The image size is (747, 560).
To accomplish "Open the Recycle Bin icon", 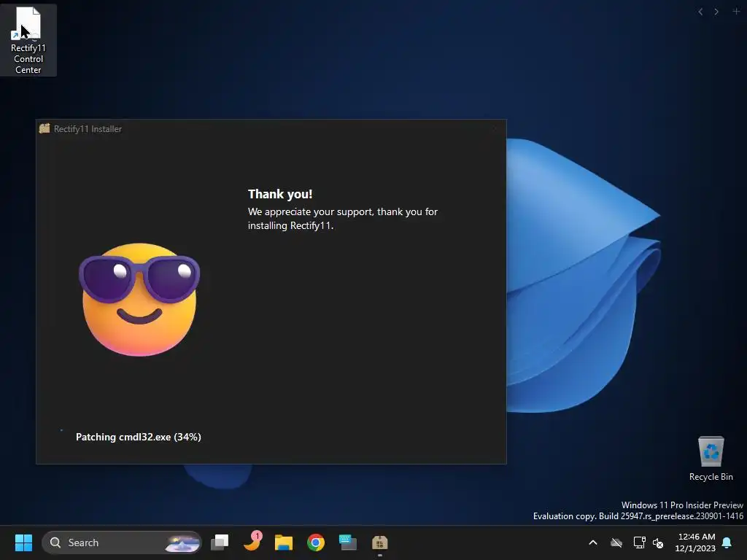I will [x=711, y=459].
